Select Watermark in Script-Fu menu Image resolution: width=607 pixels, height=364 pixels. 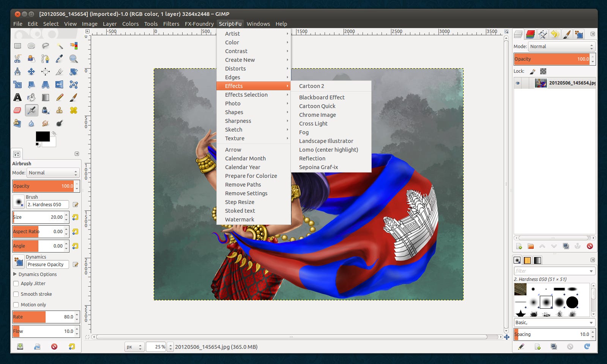254,220
